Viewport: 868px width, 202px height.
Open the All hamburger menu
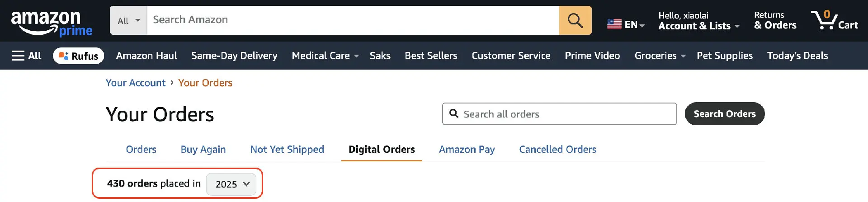pyautogui.click(x=27, y=56)
